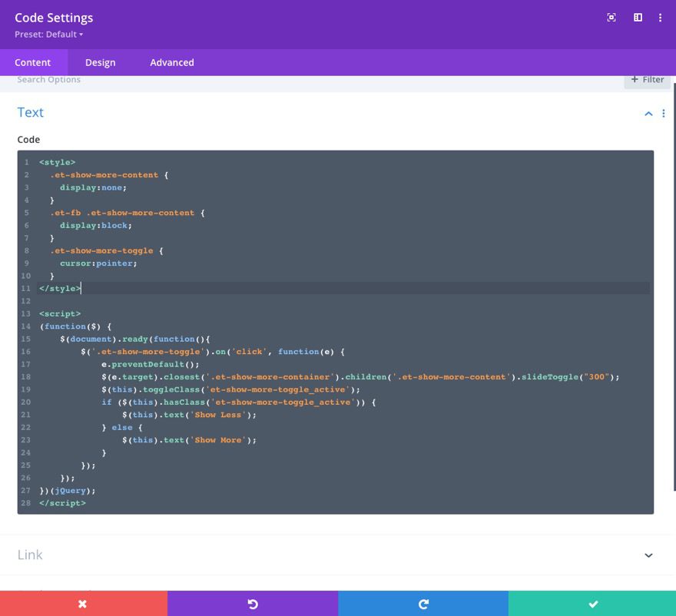This screenshot has width=676, height=616.
Task: Click the Link section heading
Action: tap(29, 555)
